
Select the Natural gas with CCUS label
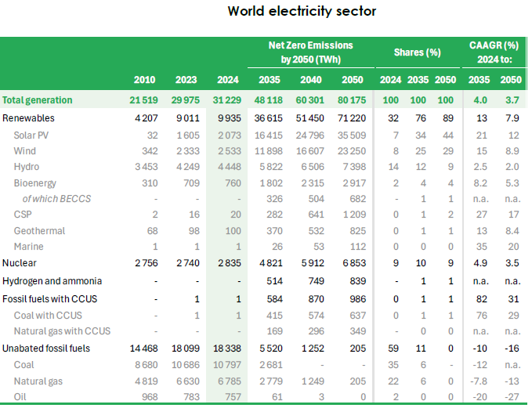62,331
